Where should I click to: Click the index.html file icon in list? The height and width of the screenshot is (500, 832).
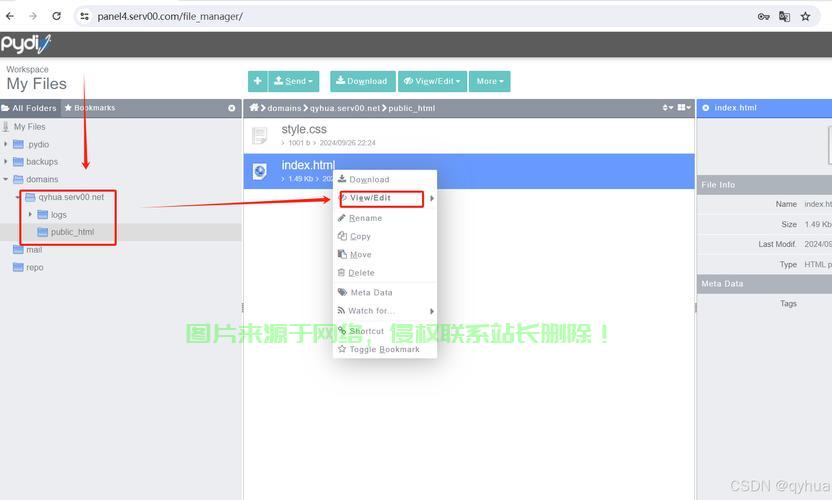pyautogui.click(x=260, y=171)
